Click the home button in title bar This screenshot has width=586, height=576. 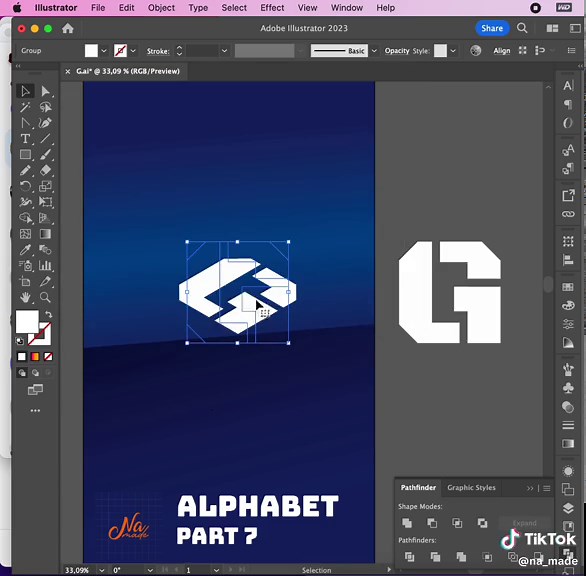tap(68, 28)
